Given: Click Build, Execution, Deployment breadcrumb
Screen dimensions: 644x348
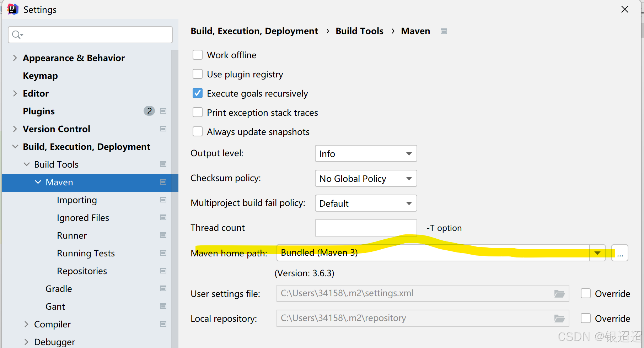Looking at the screenshot, I should 254,31.
